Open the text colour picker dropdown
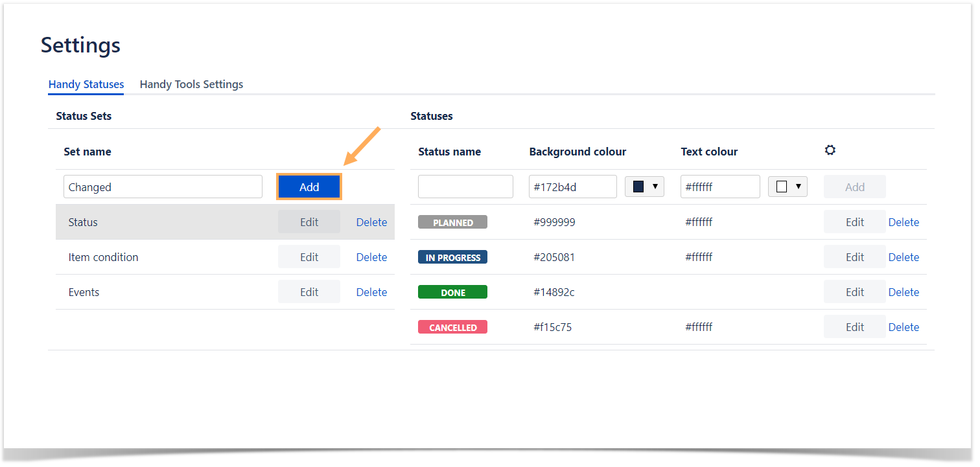 (x=798, y=187)
